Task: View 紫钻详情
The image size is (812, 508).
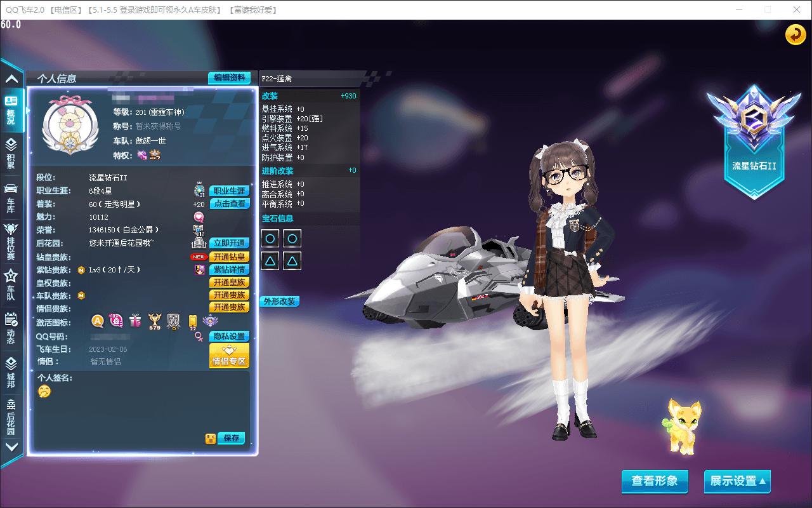Action: pos(229,270)
